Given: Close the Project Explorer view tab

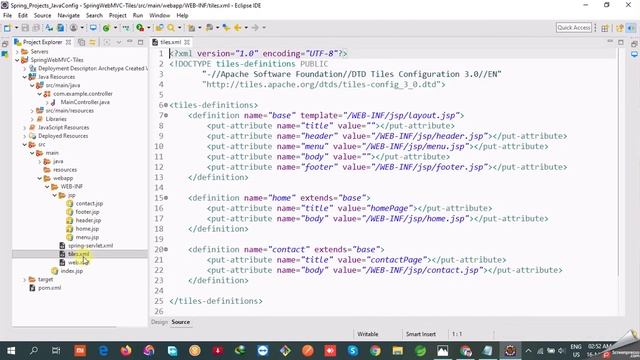Looking at the screenshot, I should coord(69,42).
